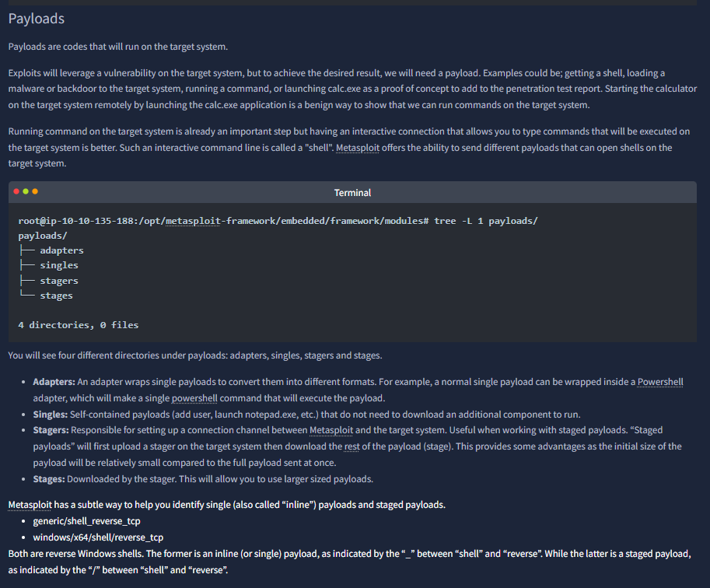Click the generic/shell_reverse_tcp list item

(x=86, y=521)
